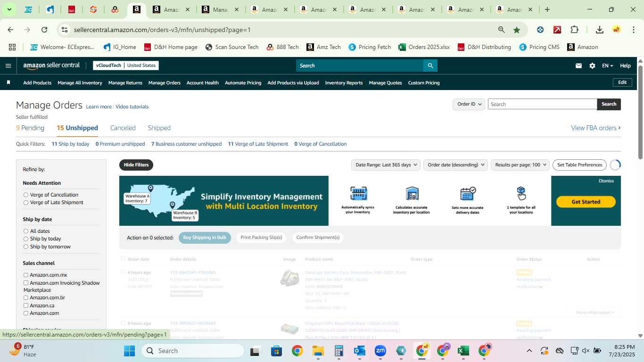
Task: Open Windows Start menu
Action: pyautogui.click(x=130, y=351)
